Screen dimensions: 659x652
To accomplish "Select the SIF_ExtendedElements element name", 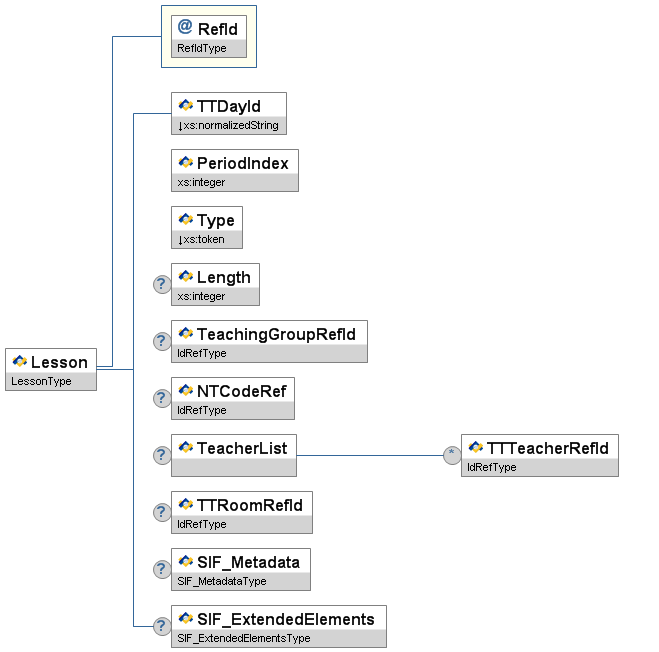I will click(285, 619).
